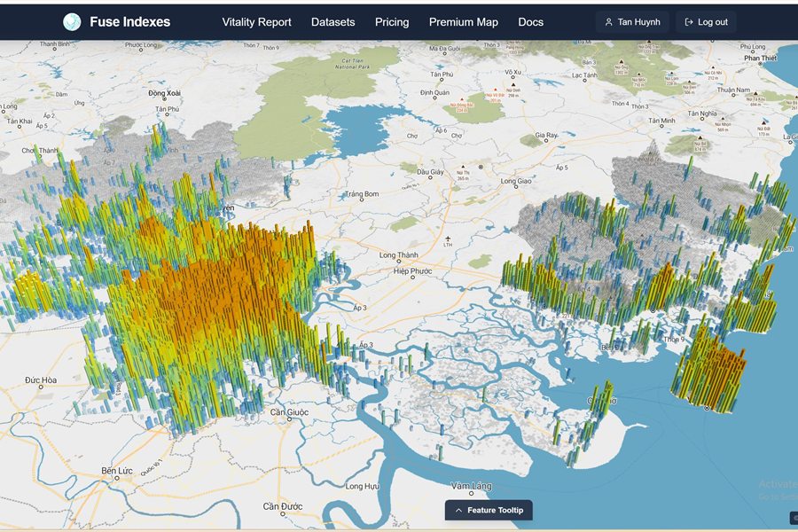The height and width of the screenshot is (532, 798).
Task: Expand the Feature Tooltip panel
Action: pos(489,510)
